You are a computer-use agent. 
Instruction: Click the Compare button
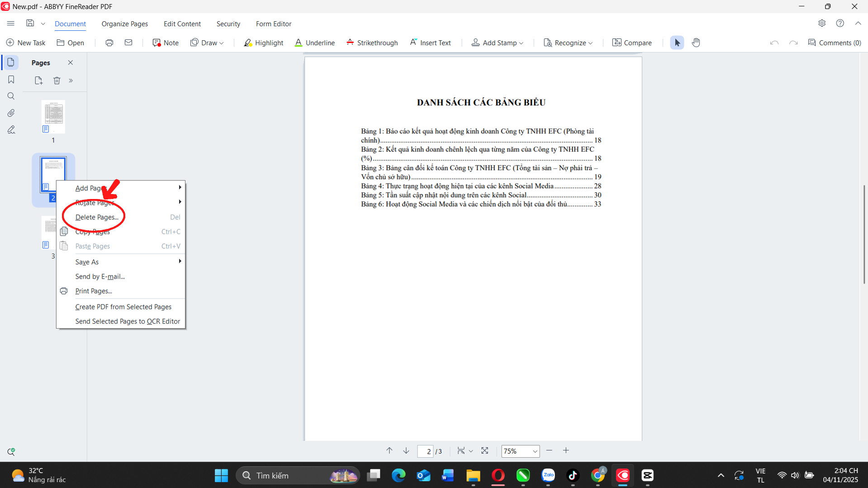tap(631, 43)
